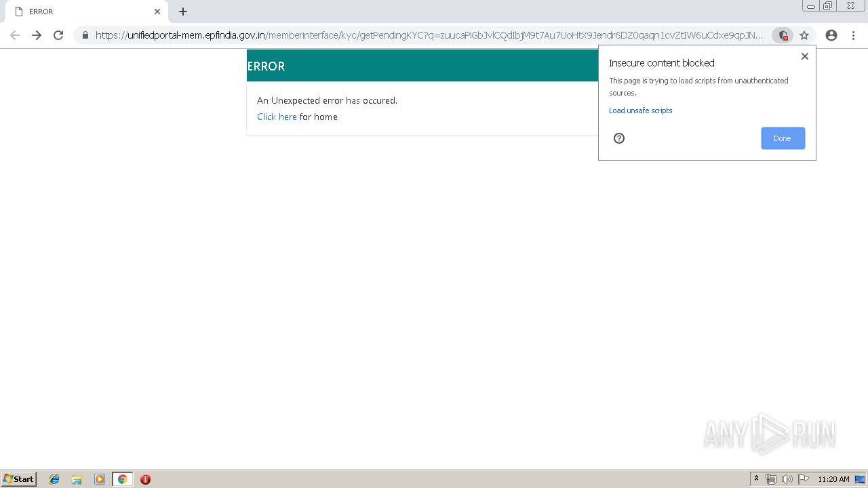The height and width of the screenshot is (488, 868).
Task: View site security lock info
Action: coord(85,35)
